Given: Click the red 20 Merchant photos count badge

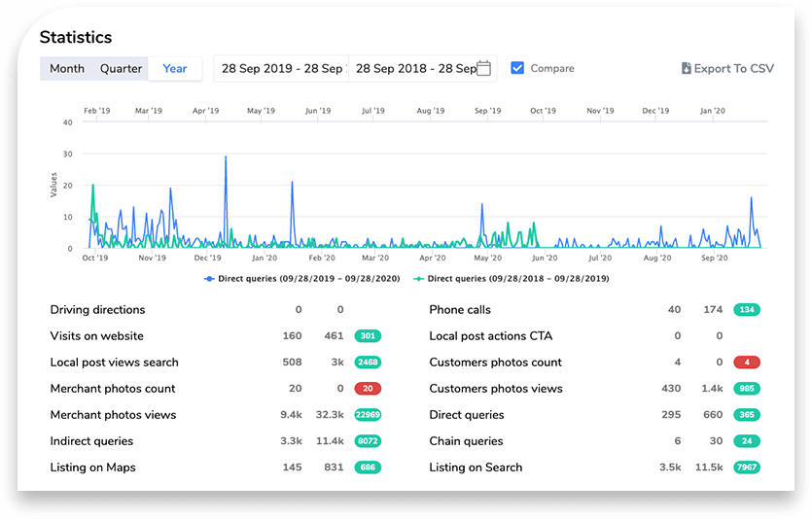Looking at the screenshot, I should 368,389.
